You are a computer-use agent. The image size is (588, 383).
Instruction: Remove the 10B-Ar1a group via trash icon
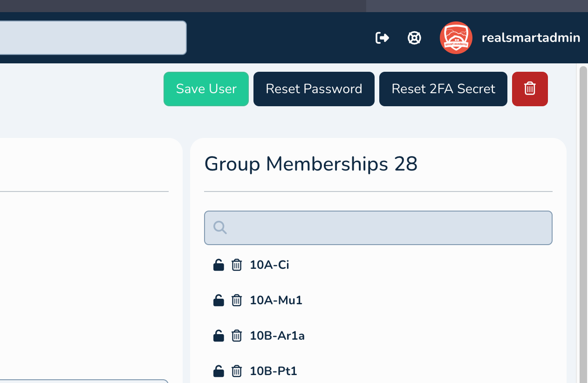pyautogui.click(x=237, y=335)
